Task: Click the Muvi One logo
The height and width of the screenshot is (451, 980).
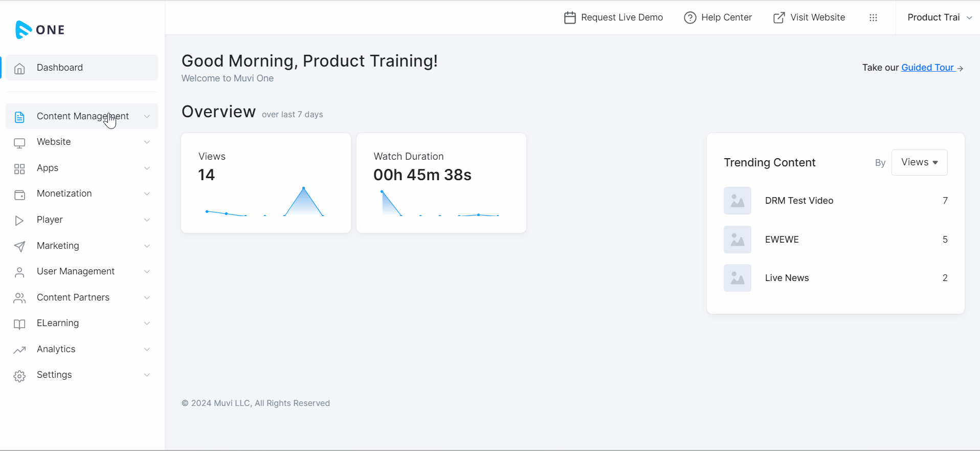Action: (x=40, y=30)
